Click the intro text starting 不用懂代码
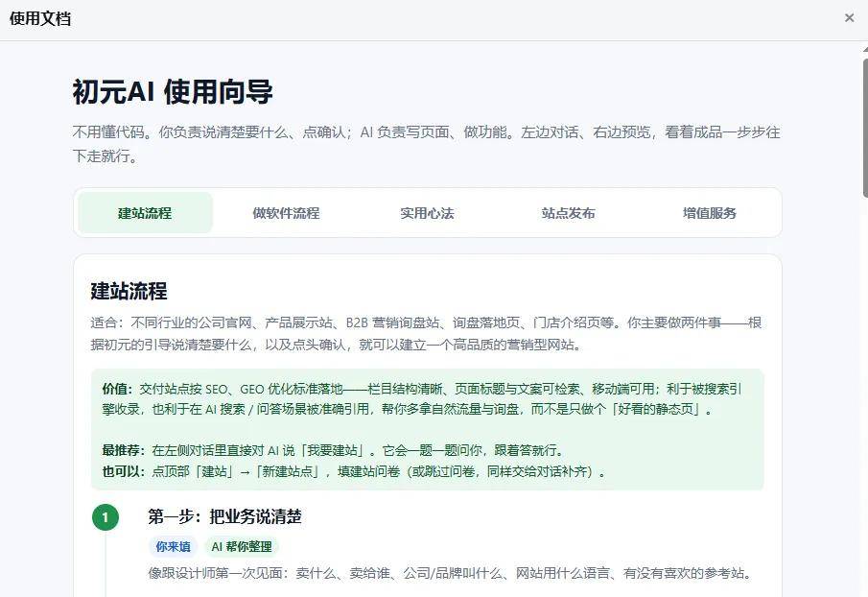 (x=426, y=144)
